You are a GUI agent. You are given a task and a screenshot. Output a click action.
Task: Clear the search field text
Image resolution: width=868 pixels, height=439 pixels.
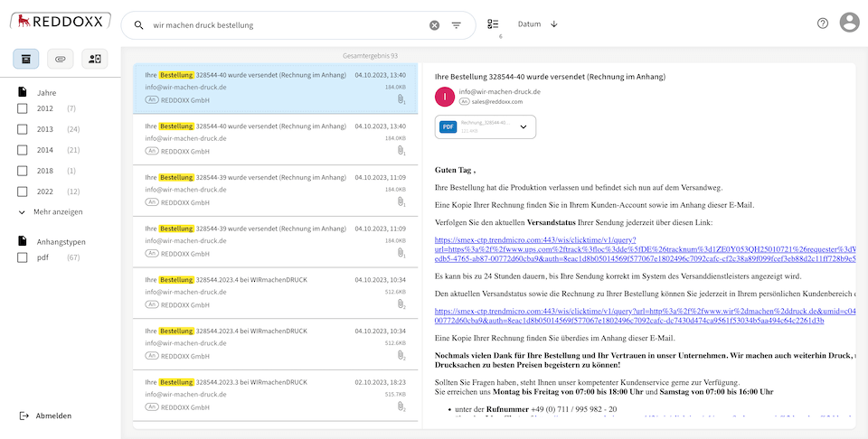tap(435, 25)
